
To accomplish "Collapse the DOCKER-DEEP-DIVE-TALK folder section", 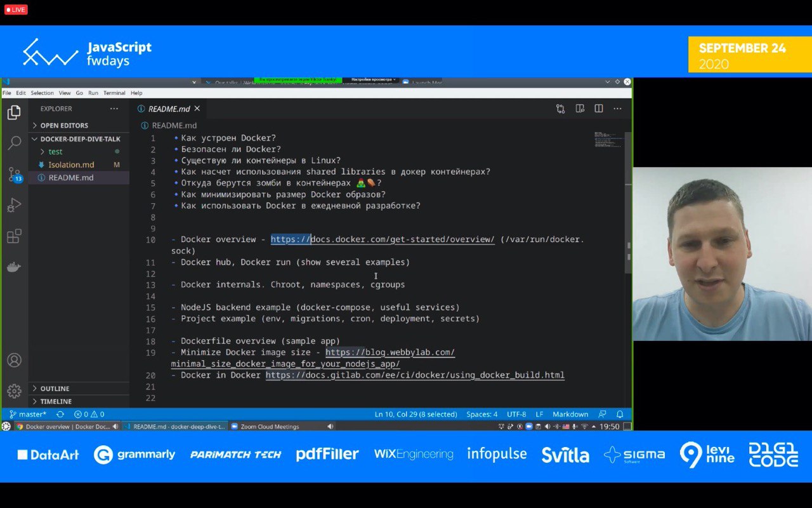I will pos(79,138).
